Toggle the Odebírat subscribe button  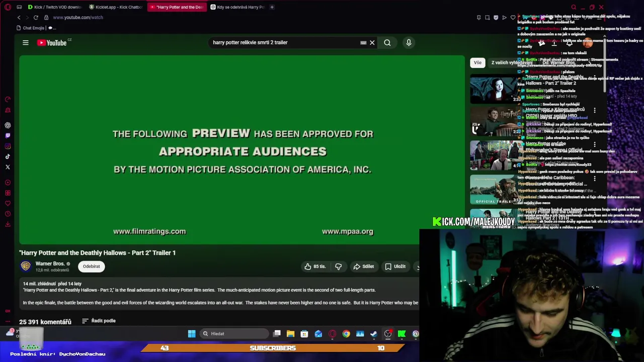(x=92, y=266)
